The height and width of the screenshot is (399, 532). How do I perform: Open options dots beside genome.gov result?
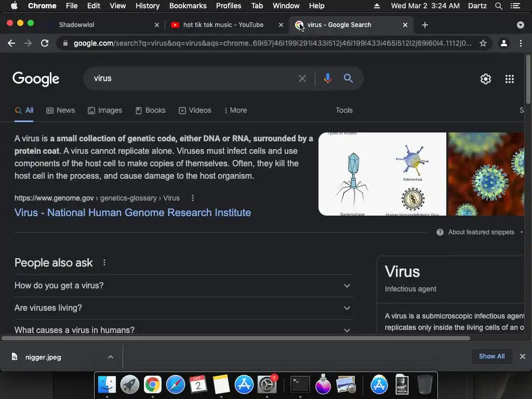pyautogui.click(x=192, y=198)
